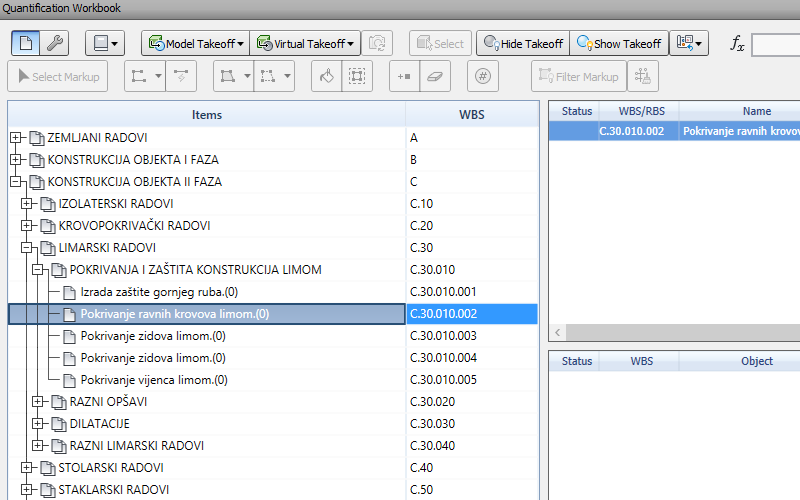Expand the RAZNI OPŠAVI group
Image resolution: width=800 pixels, height=500 pixels.
tap(38, 402)
